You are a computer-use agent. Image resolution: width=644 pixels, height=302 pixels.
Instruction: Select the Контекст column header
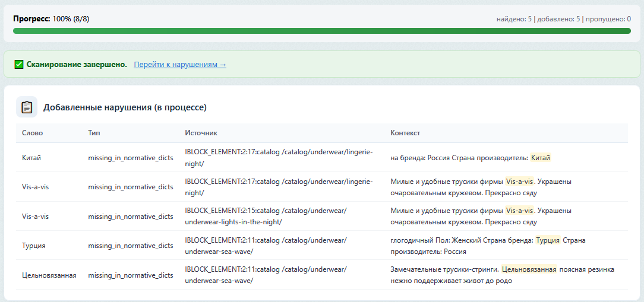405,133
